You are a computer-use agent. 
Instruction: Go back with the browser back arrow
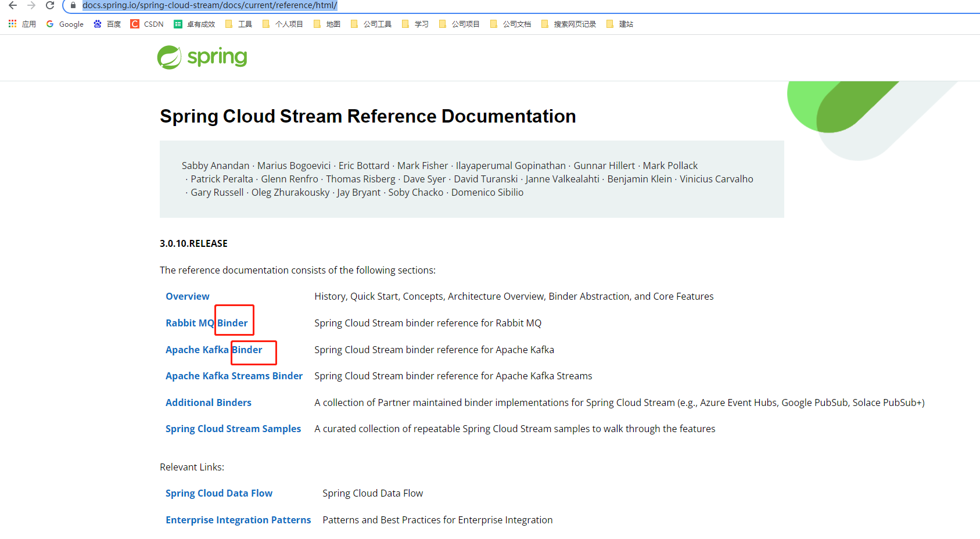tap(13, 5)
